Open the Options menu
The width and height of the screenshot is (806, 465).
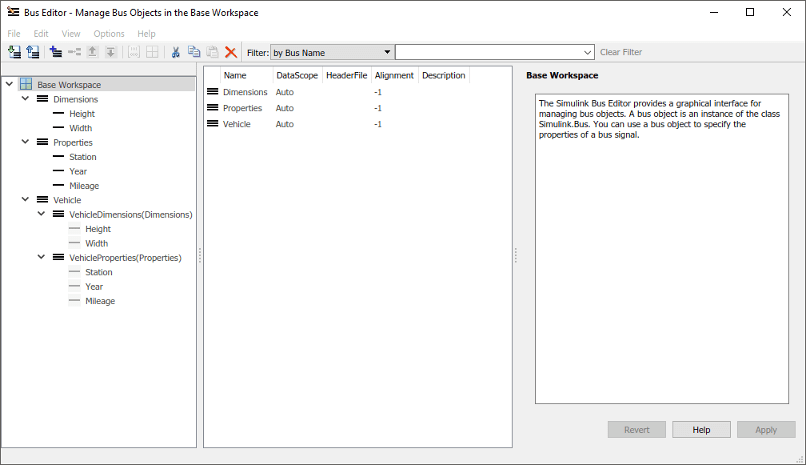tap(109, 33)
